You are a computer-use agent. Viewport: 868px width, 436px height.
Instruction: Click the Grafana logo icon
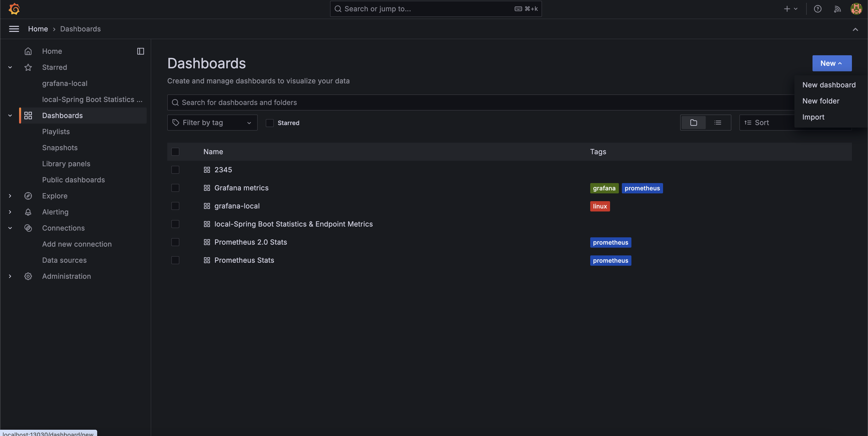(x=14, y=9)
